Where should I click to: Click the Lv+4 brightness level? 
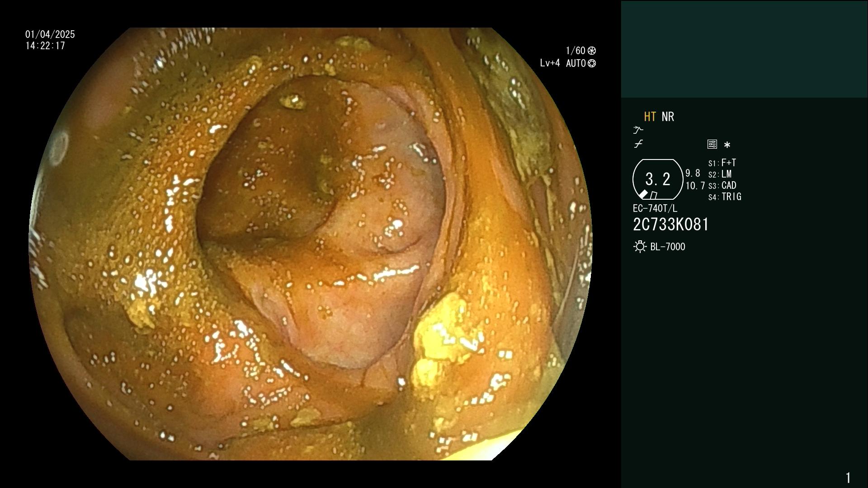click(x=550, y=63)
